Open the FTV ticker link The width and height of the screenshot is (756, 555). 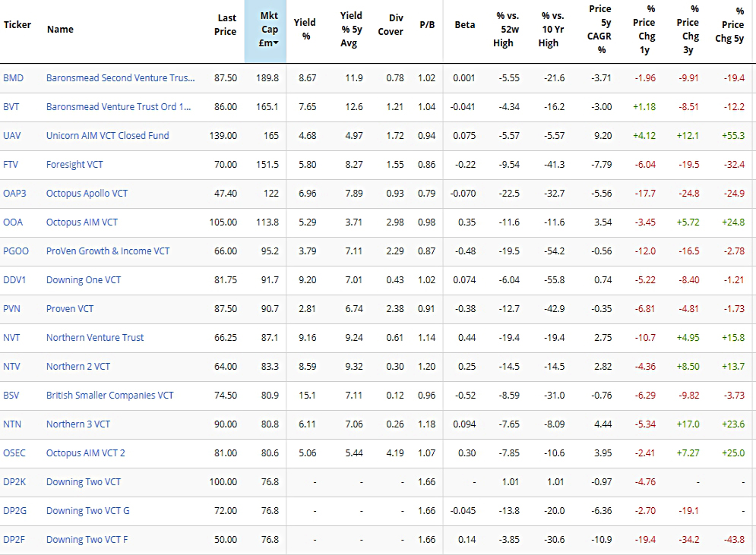point(11,165)
